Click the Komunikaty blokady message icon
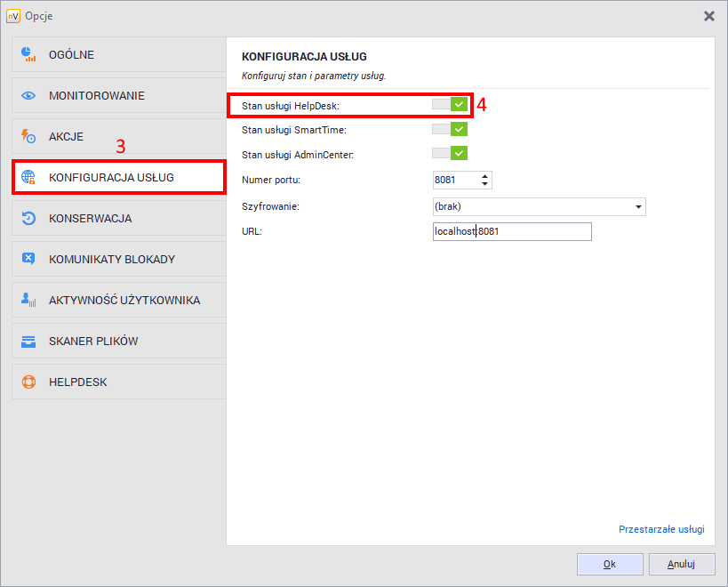The image size is (728, 587). (28, 259)
